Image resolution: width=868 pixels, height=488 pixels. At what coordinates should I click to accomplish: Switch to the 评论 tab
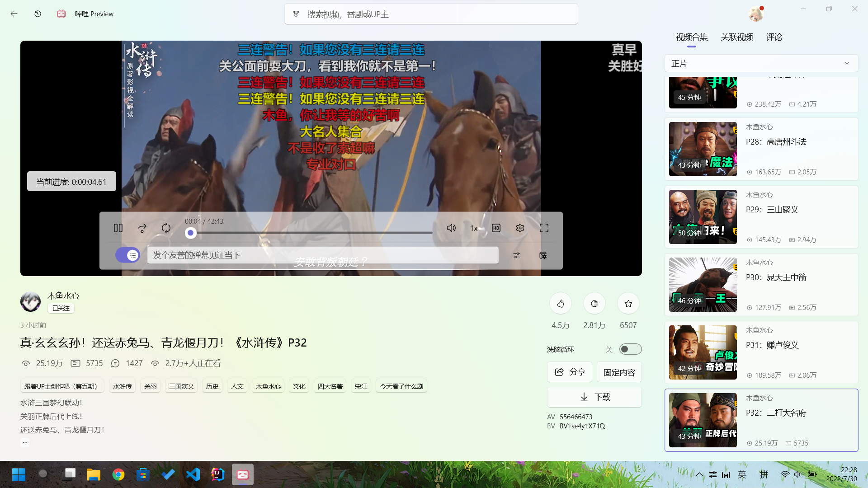(774, 37)
